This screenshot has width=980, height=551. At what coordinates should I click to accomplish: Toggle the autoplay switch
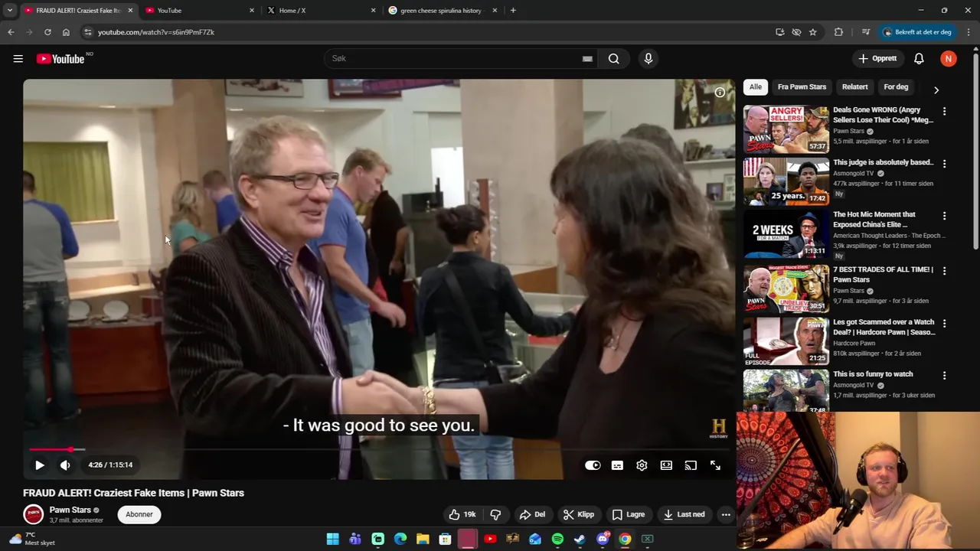(593, 465)
